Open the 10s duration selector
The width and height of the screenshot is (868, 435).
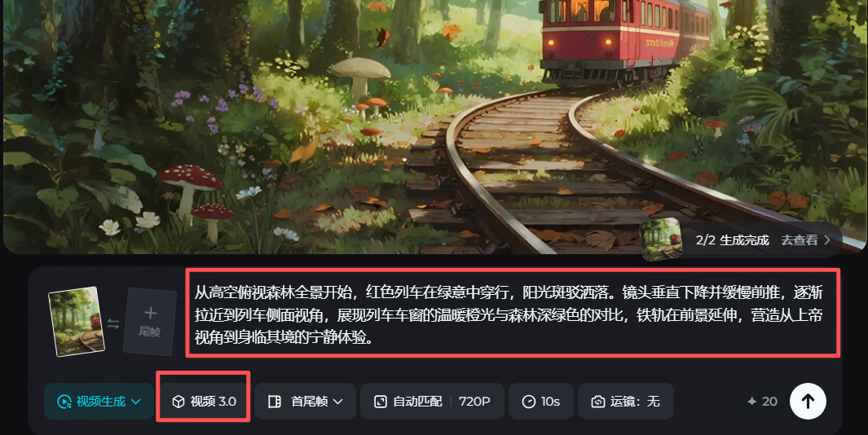[541, 402]
